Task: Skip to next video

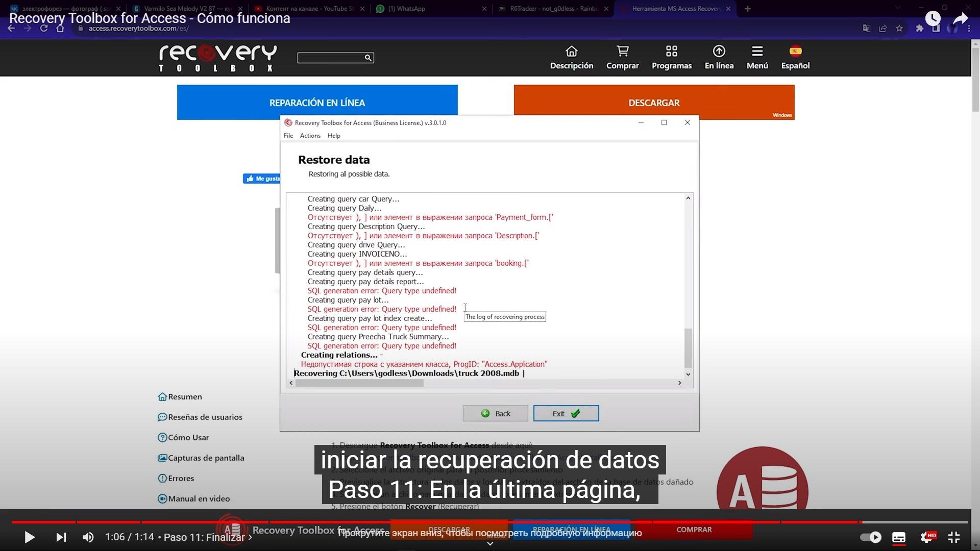Action: [x=61, y=537]
